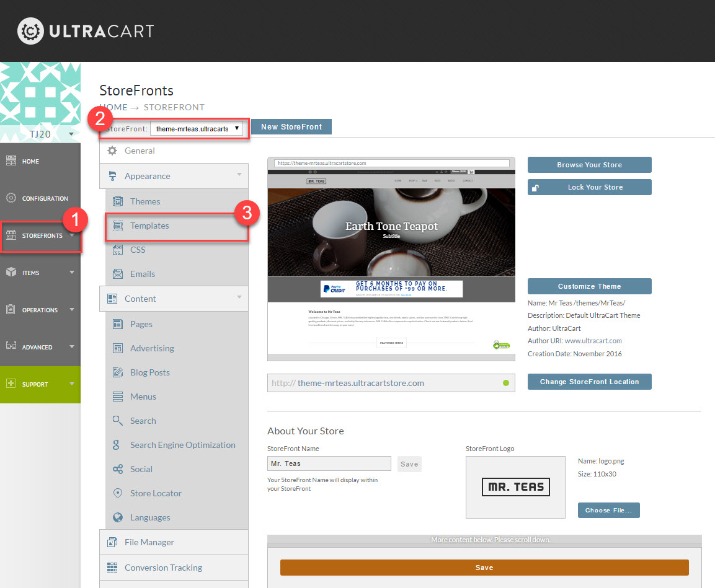Open the Blog Posts menu item
This screenshot has width=715, height=588.
[x=177, y=372]
